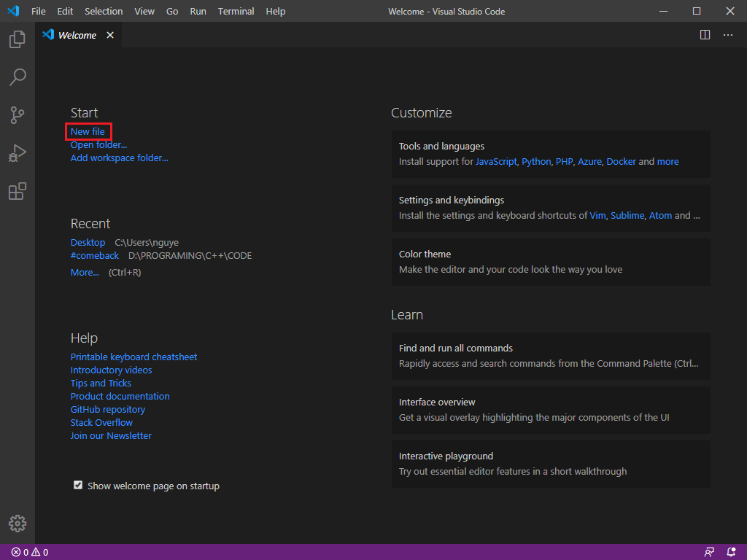The width and height of the screenshot is (747, 560).
Task: Click the Open folder link
Action: (98, 145)
